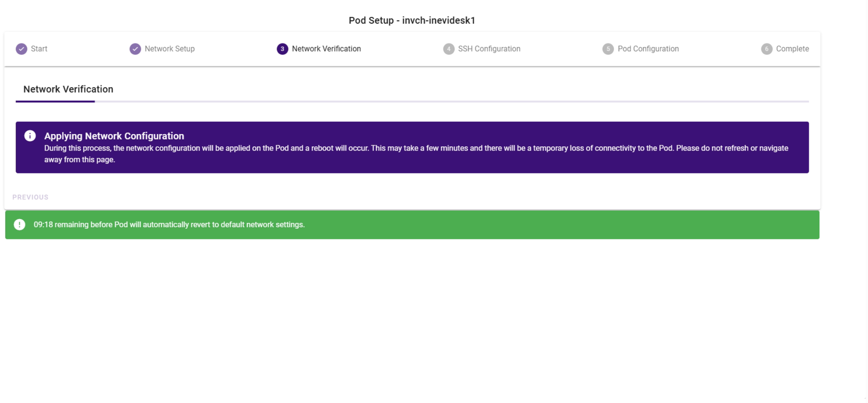Select the Network Setup step label
The image size is (868, 403).
171,49
